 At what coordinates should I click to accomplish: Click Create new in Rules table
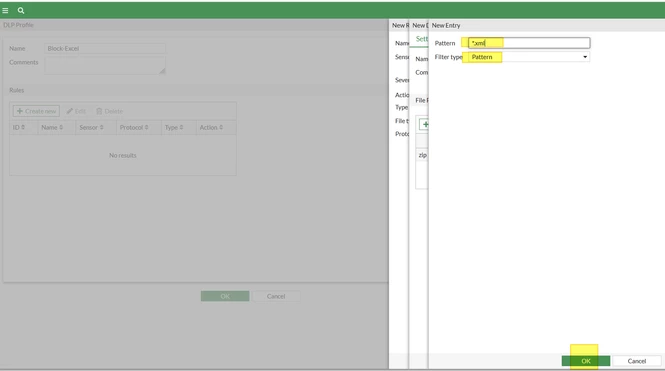[x=36, y=111]
